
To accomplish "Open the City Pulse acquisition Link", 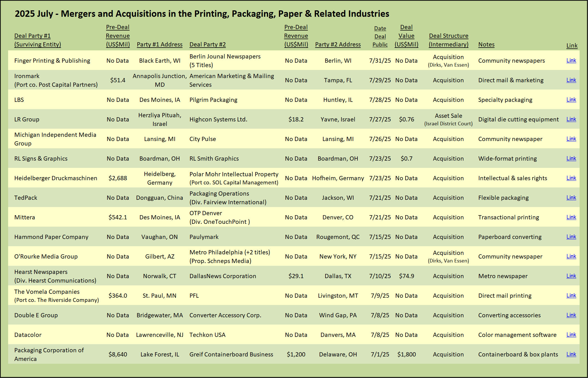I will point(571,139).
